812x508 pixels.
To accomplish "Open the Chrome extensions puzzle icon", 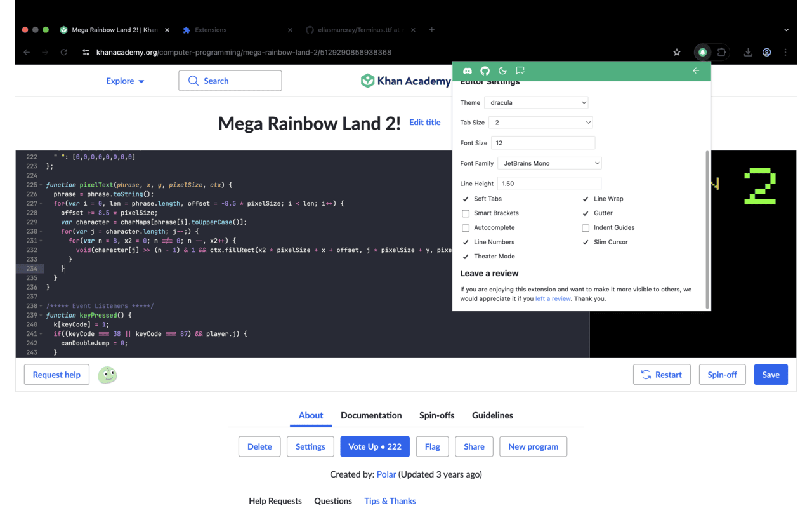I will [721, 53].
